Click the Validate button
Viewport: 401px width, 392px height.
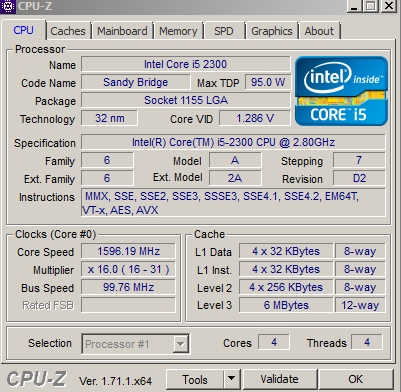(279, 379)
